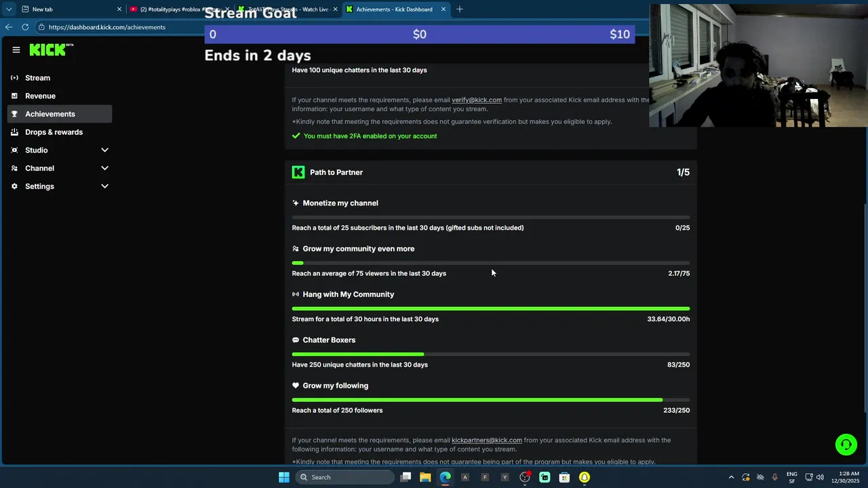Viewport: 868px width, 488px height.
Task: Click the Microsoft Edge taskbar icon
Action: point(445,477)
